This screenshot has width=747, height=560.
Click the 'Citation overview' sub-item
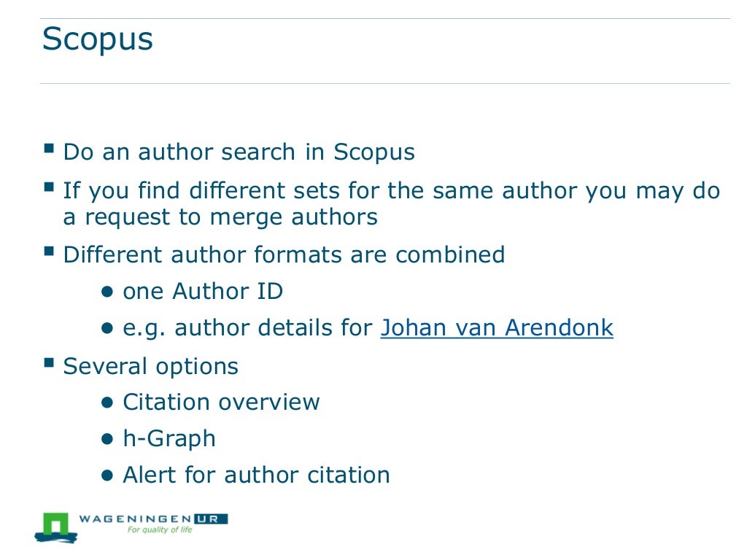click(x=221, y=402)
